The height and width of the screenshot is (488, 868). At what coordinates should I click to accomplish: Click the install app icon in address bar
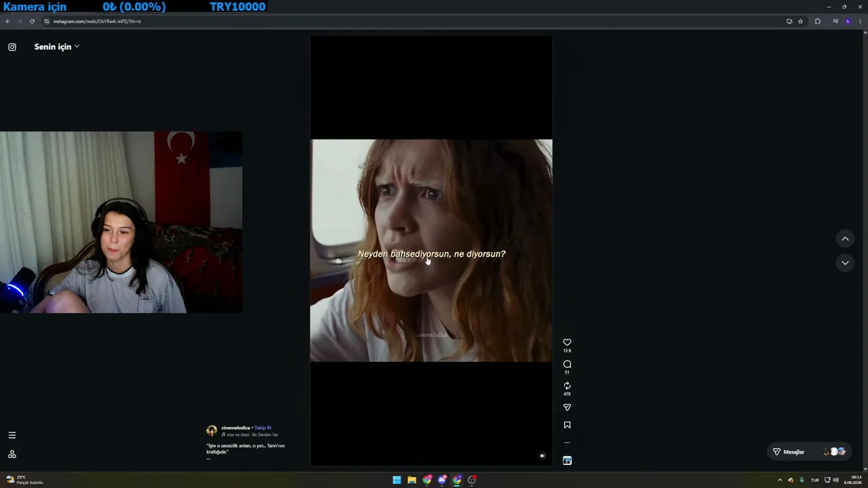[789, 21]
